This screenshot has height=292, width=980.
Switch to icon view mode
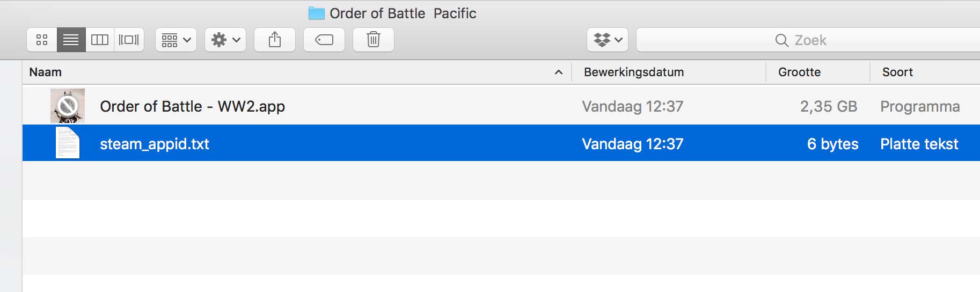(x=42, y=40)
